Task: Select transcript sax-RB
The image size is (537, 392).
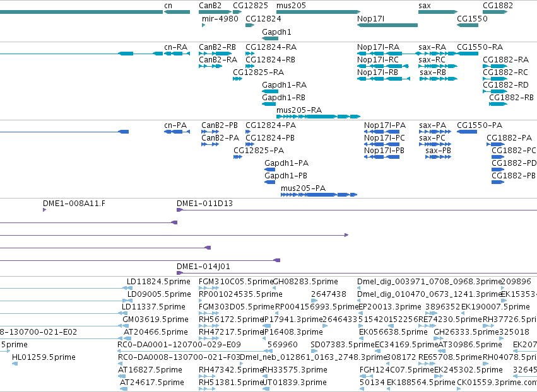Action: pos(433,72)
